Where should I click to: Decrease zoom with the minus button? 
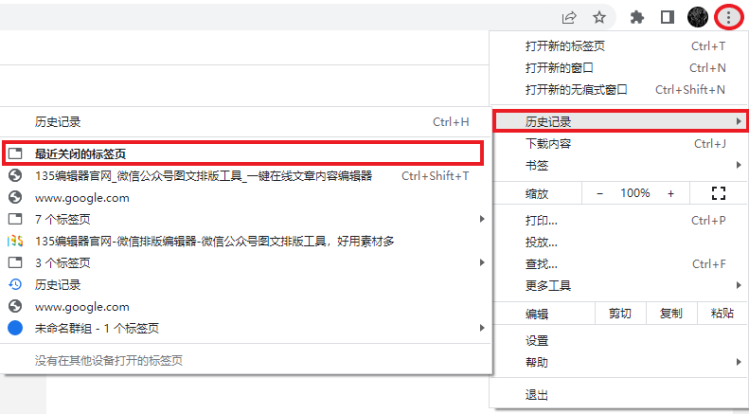(600, 193)
